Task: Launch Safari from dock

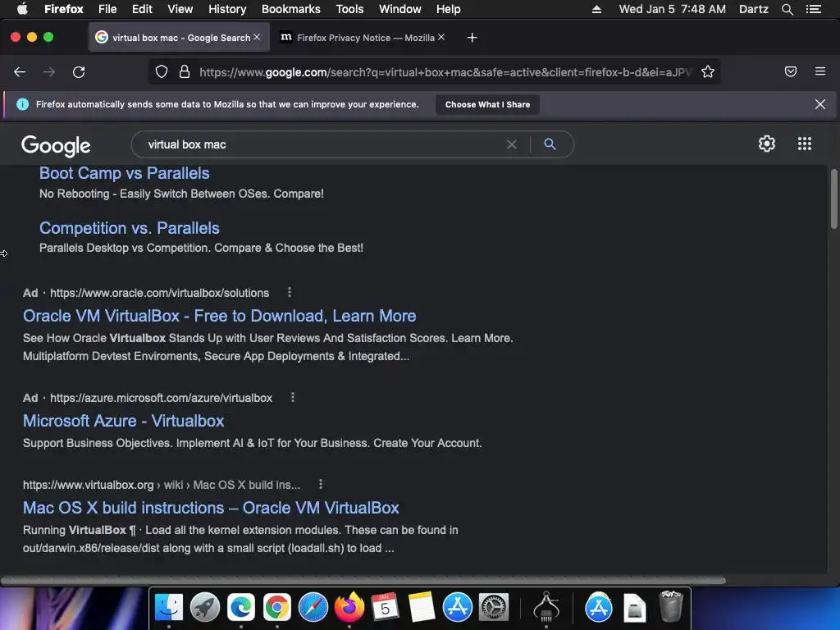Action: pyautogui.click(x=313, y=608)
